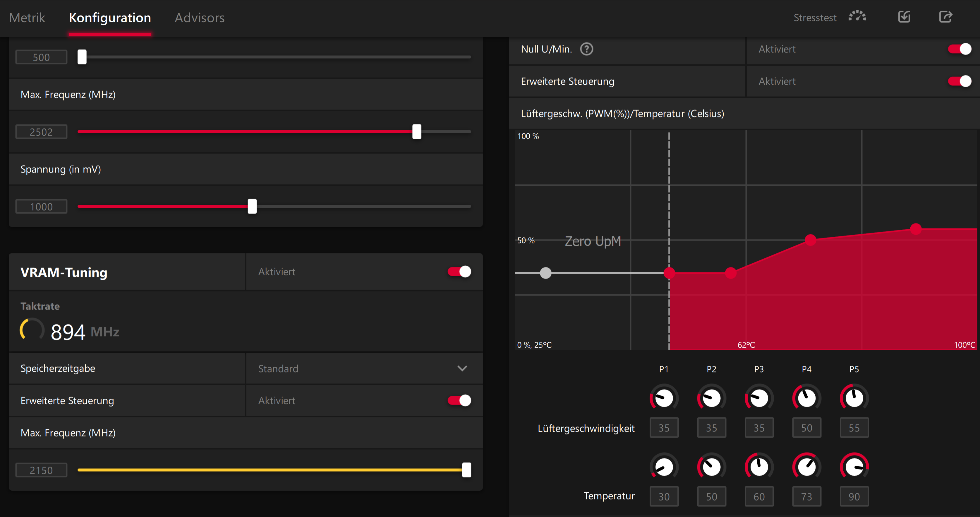980x517 pixels.
Task: Click the P4 fan speed dial knob
Action: click(x=806, y=398)
